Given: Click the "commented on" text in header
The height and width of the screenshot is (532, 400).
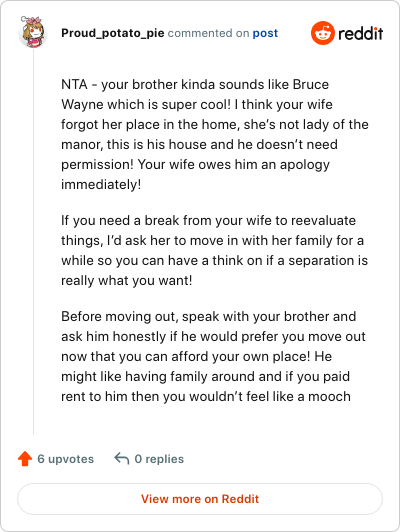Looking at the screenshot, I should point(208,33).
